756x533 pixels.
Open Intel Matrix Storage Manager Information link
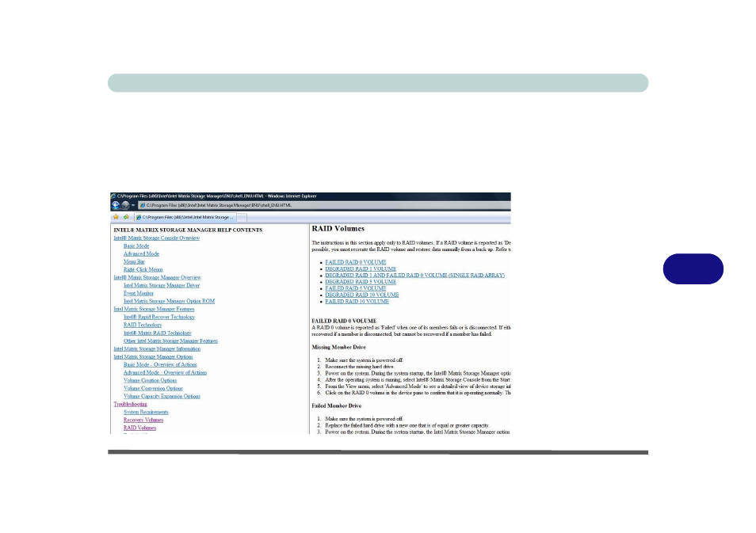[x=157, y=349]
